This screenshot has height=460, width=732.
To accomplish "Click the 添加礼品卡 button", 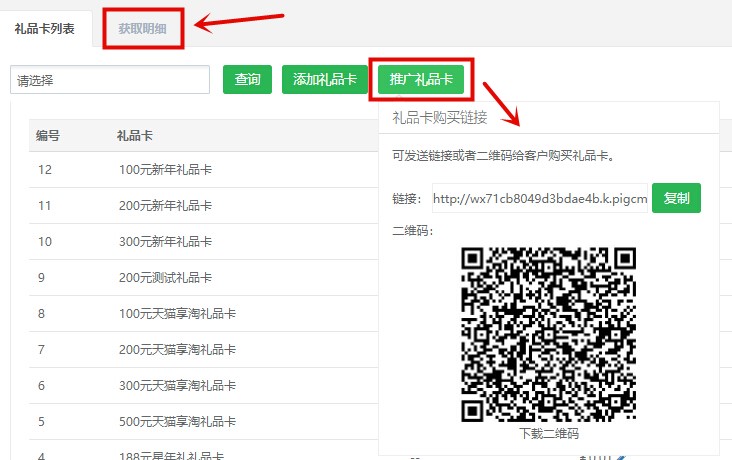I will [324, 79].
